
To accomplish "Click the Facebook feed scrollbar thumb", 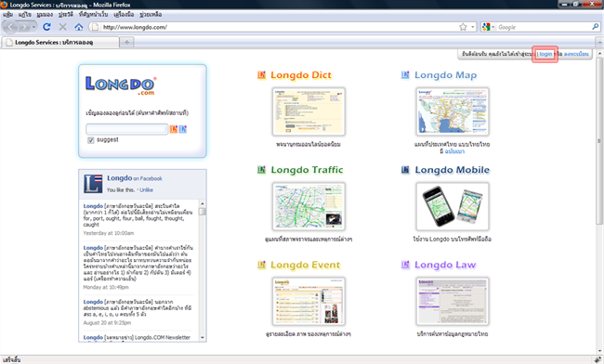I will pos(203,212).
